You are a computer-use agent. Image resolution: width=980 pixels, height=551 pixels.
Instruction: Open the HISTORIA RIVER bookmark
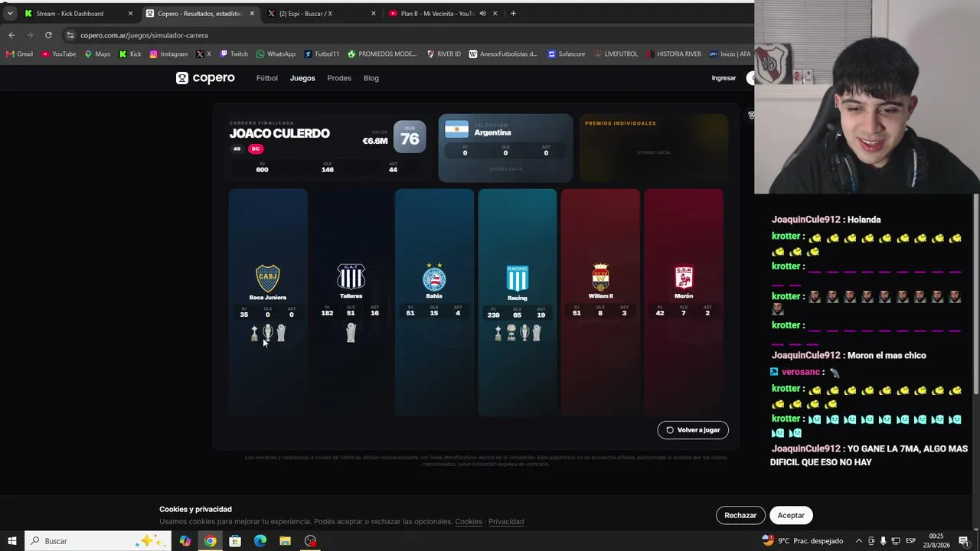[673, 54]
